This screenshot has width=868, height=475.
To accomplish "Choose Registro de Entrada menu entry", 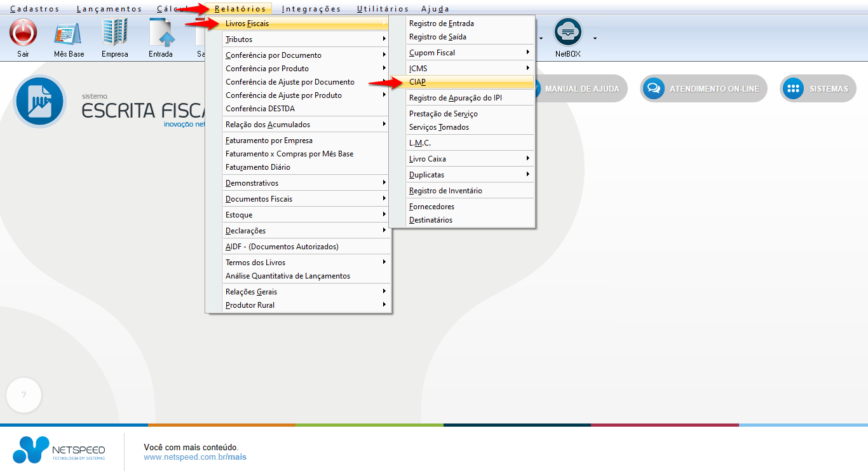I will point(441,24).
